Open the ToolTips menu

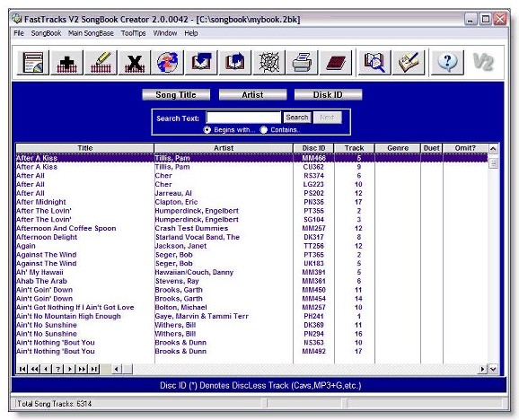tap(134, 33)
